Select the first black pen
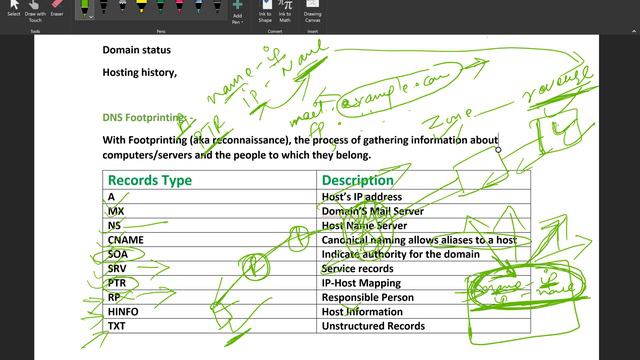Image resolution: width=640 pixels, height=360 pixels. [104, 7]
